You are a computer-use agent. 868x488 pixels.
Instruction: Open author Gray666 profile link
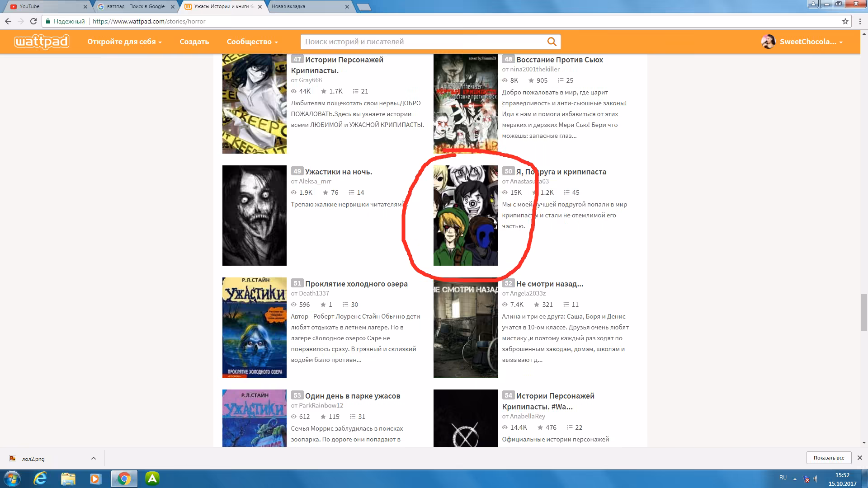coord(310,80)
